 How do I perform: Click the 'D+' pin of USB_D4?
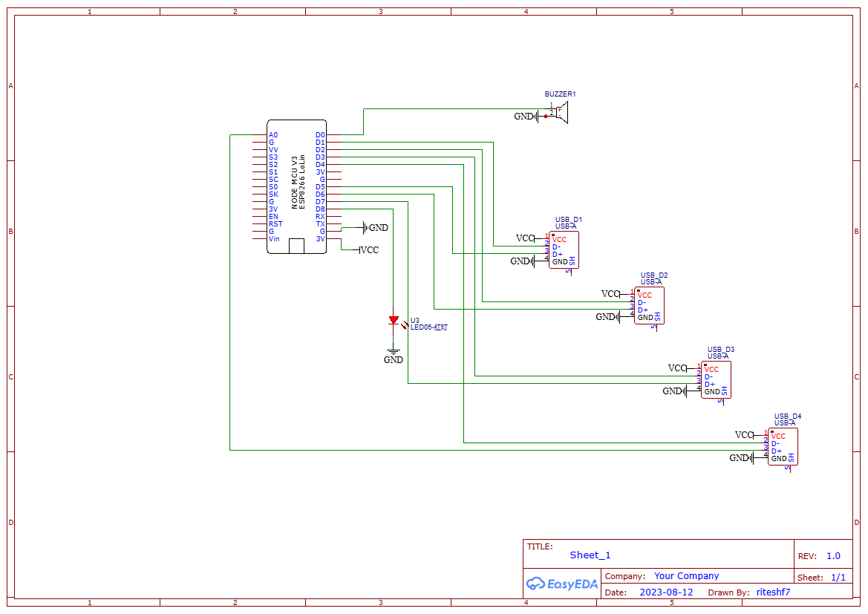click(777, 451)
